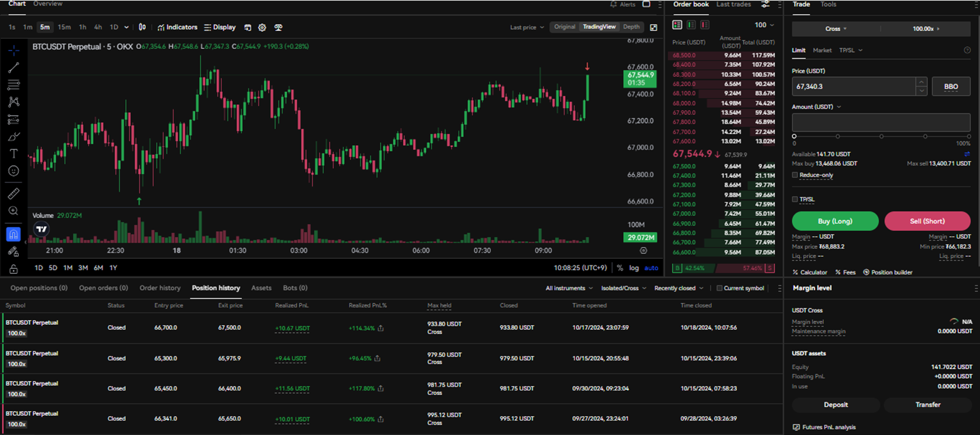Open the Cross margin mode dropdown

point(836,28)
